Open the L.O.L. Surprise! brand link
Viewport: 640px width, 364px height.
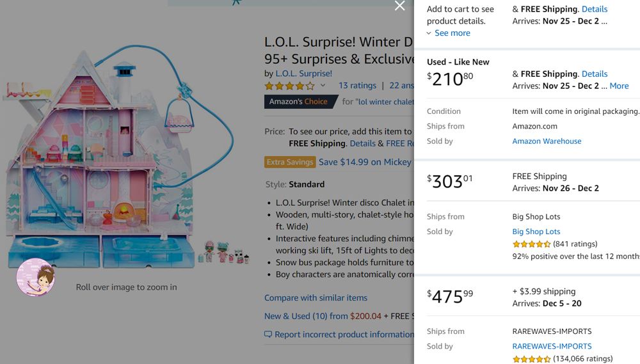click(x=304, y=74)
